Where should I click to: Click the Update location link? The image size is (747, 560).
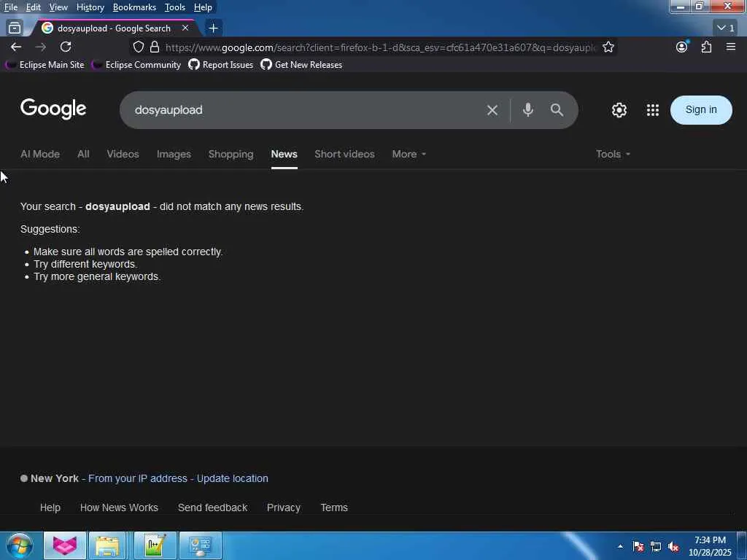coord(233,478)
